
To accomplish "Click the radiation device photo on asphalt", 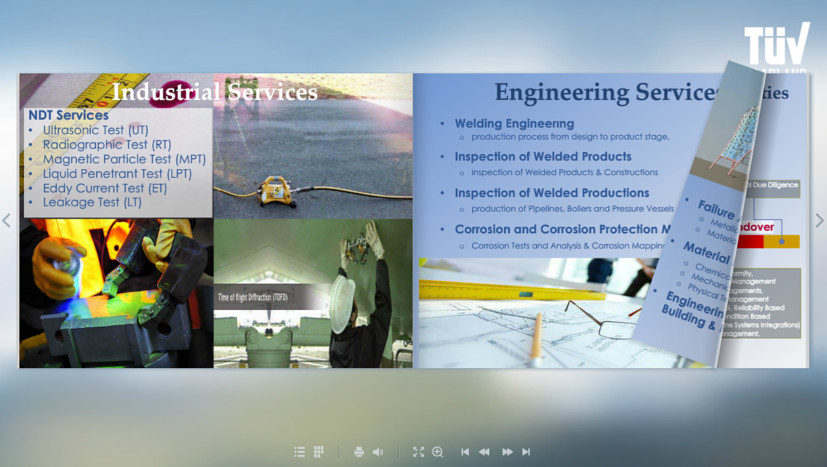I will (x=313, y=146).
